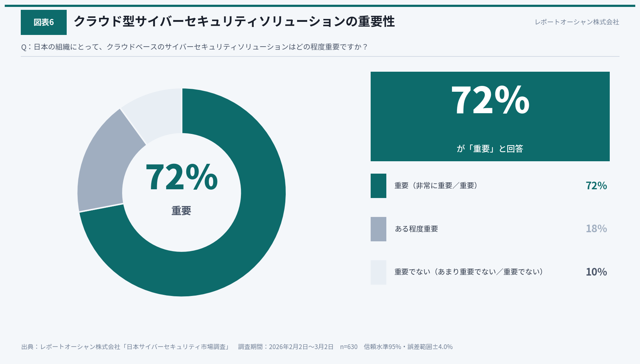Select the legend label ある程度重要
Screen dimensions: 640x364
click(x=416, y=229)
